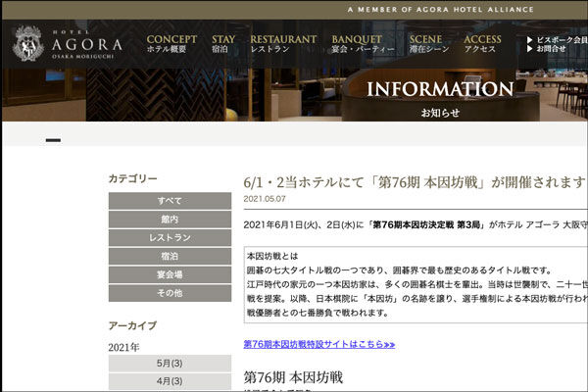The height and width of the screenshot is (392, 588).
Task: Click the INFORMATION banner heading
Action: click(x=440, y=89)
